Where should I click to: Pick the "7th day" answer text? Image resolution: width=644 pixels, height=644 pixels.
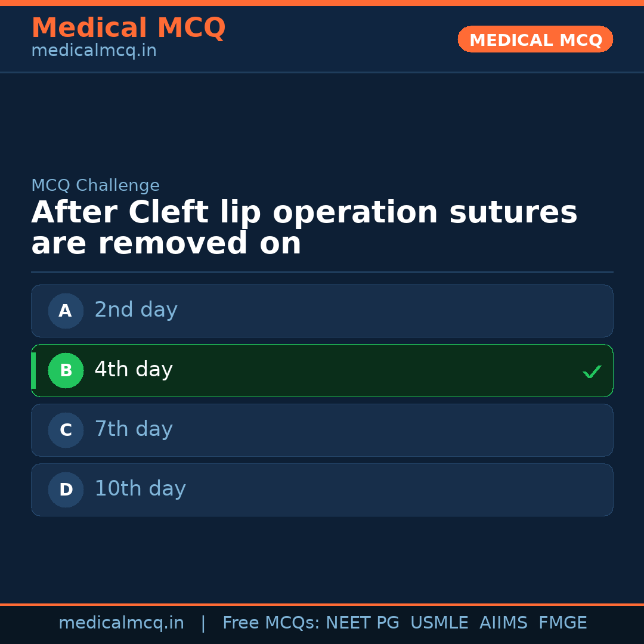coord(134,429)
